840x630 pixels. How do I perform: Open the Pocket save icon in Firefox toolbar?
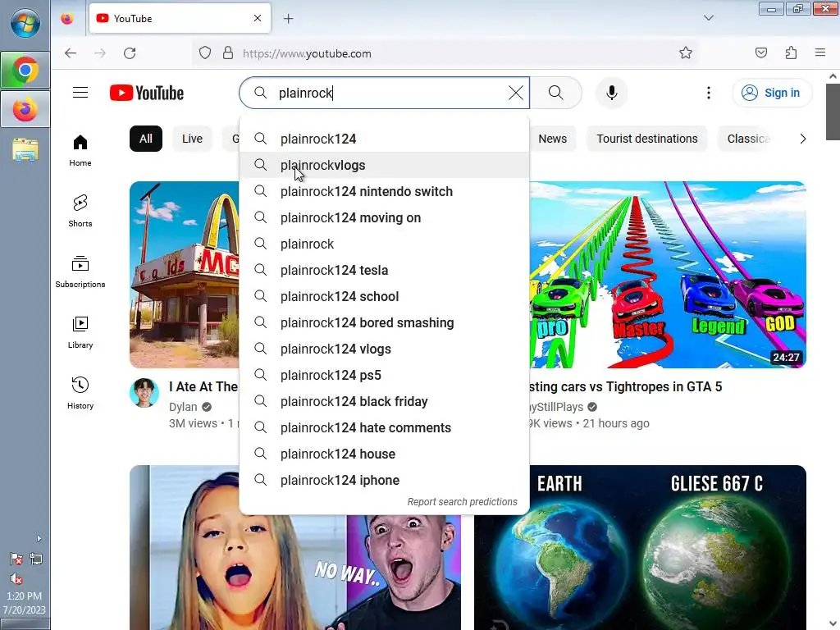coord(760,52)
